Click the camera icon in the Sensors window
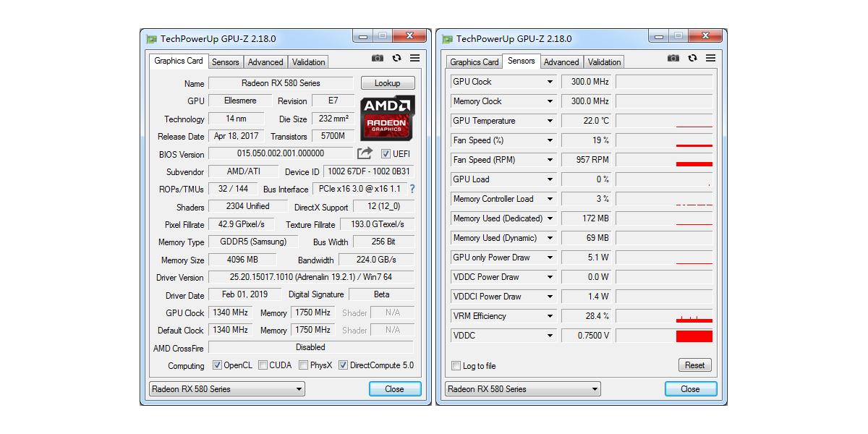The width and height of the screenshot is (868, 434). coord(674,58)
